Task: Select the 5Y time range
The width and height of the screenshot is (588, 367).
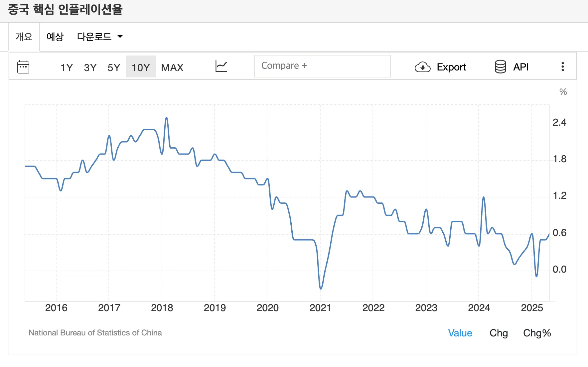Action: 114,67
